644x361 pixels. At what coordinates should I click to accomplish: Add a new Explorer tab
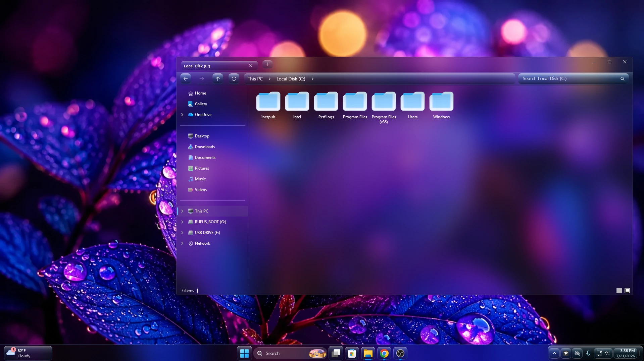coord(267,64)
